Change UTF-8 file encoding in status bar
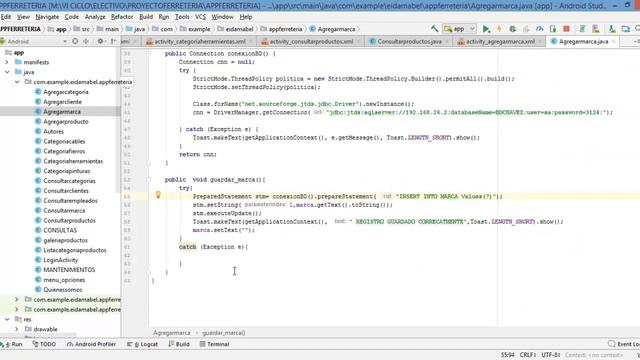 click(551, 355)
